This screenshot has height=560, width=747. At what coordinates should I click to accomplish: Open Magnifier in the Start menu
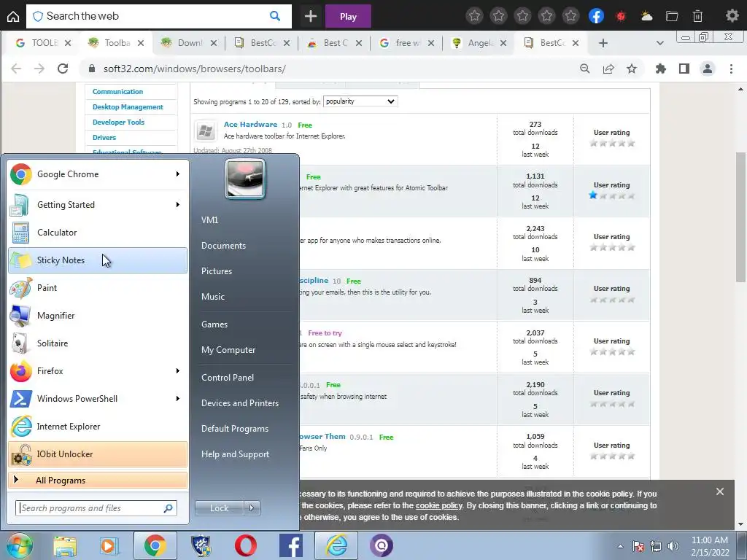[98, 315]
